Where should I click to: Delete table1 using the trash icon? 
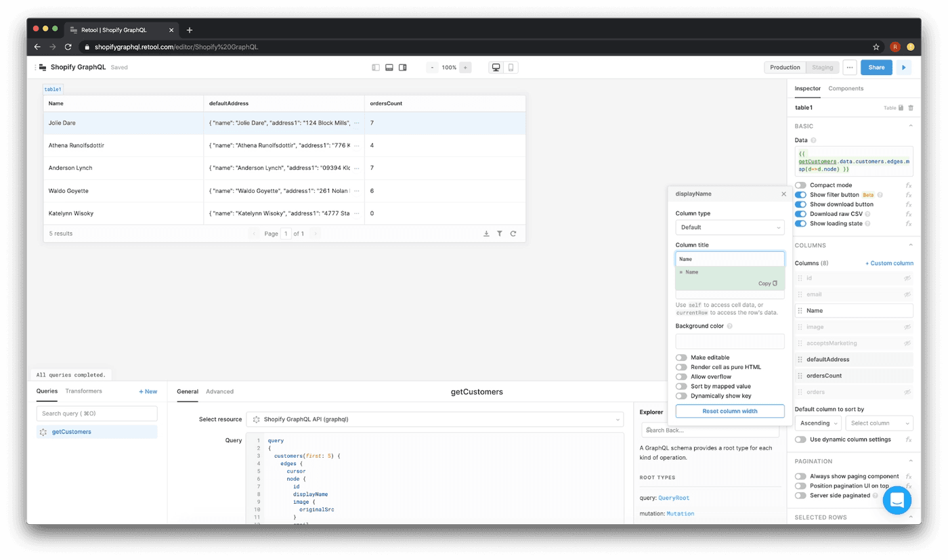coord(911,108)
